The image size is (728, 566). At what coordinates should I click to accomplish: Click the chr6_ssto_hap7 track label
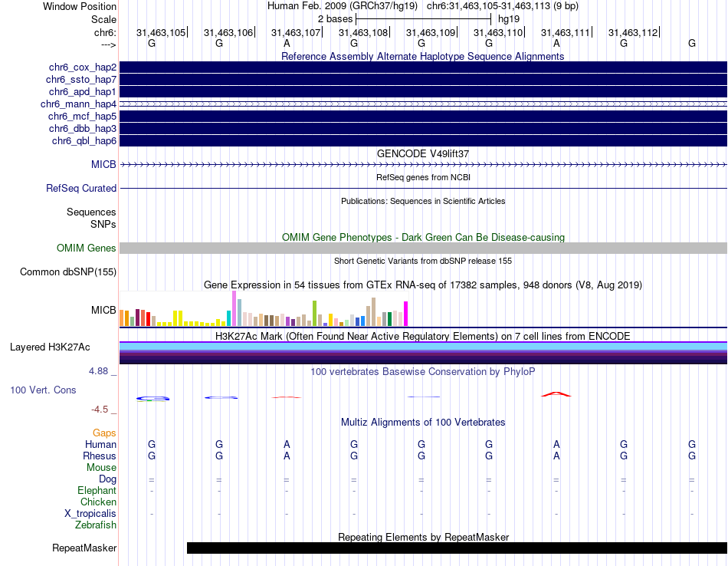(80, 80)
